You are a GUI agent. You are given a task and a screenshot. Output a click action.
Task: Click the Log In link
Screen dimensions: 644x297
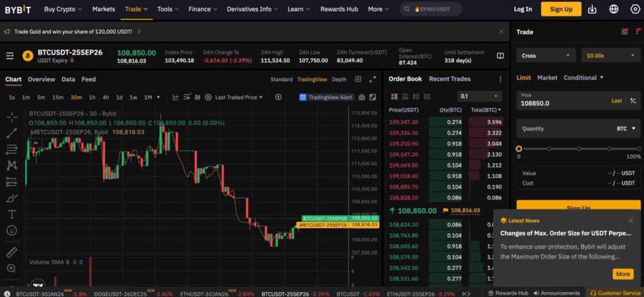click(523, 9)
